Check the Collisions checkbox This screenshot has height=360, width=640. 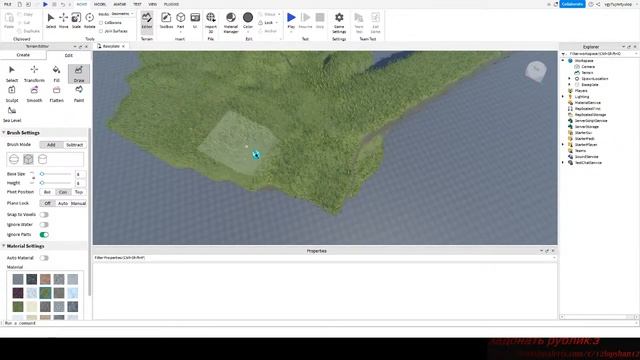coord(101,23)
